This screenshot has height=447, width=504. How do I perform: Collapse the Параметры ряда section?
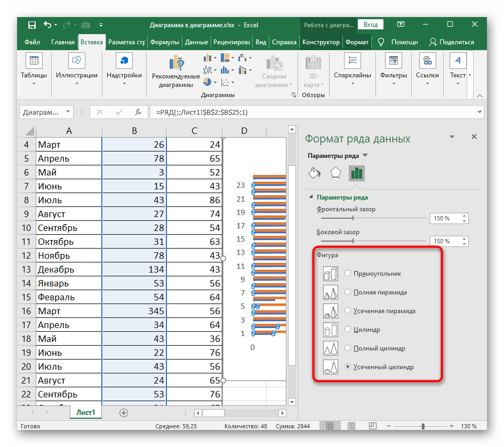[x=311, y=197]
